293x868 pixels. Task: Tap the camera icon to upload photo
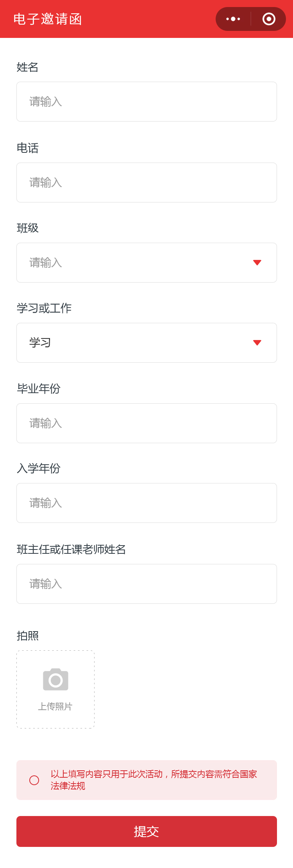point(55,680)
